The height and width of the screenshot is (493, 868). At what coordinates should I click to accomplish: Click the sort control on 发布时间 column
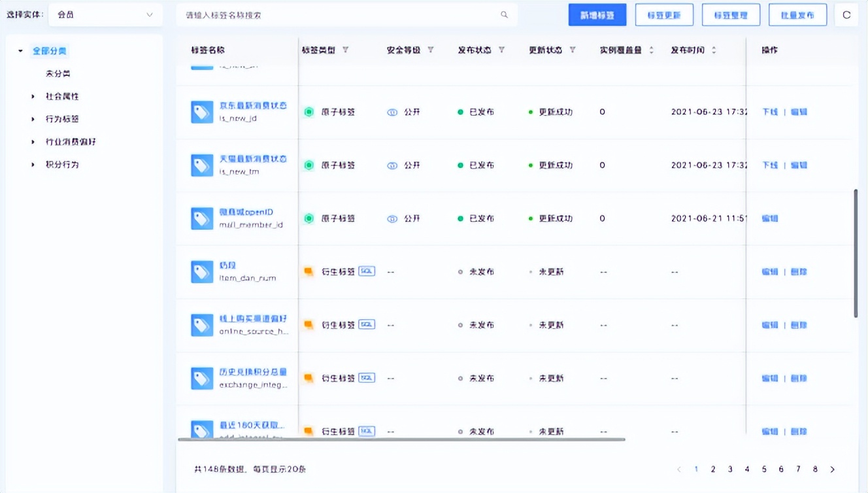(712, 49)
